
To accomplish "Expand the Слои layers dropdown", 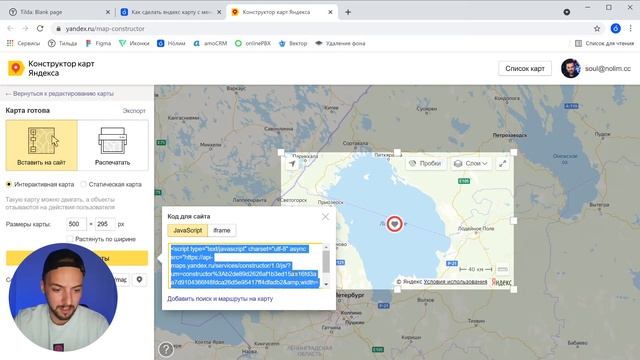I will pos(471,163).
